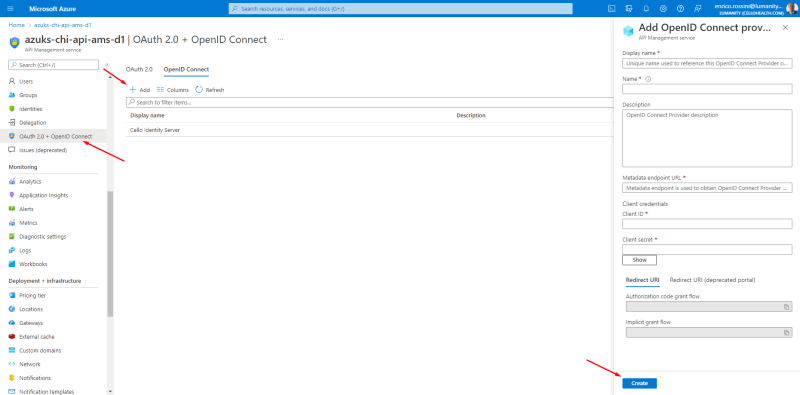The width and height of the screenshot is (800, 395).
Task: Open azuks-chi-api-ams-d1 breadcrumb link
Action: pyautogui.click(x=63, y=24)
